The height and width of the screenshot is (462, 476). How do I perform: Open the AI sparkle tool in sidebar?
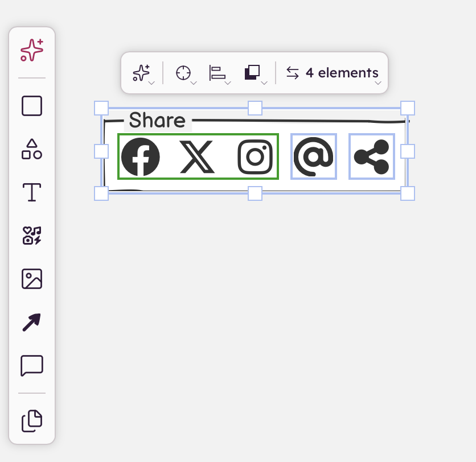point(32,50)
